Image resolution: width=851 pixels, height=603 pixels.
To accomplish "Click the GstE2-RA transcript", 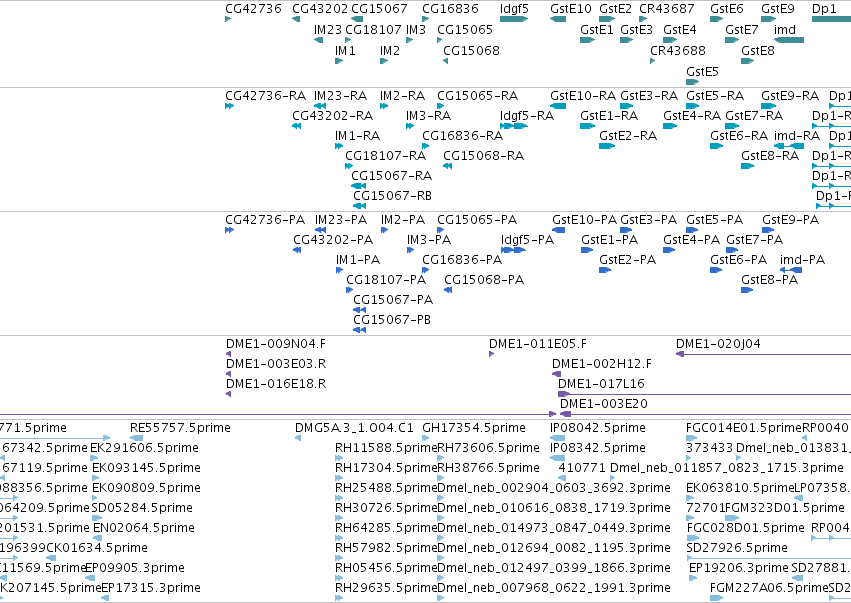I will click(607, 145).
